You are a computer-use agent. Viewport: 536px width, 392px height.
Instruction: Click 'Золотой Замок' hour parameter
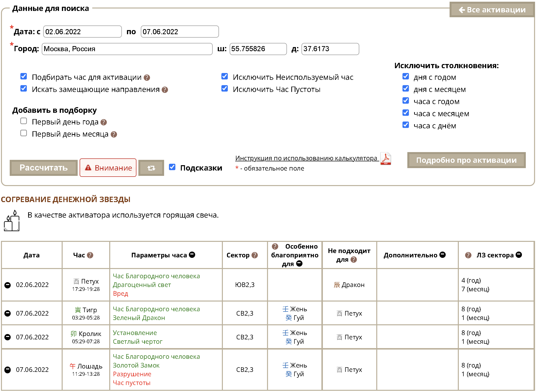click(x=136, y=366)
